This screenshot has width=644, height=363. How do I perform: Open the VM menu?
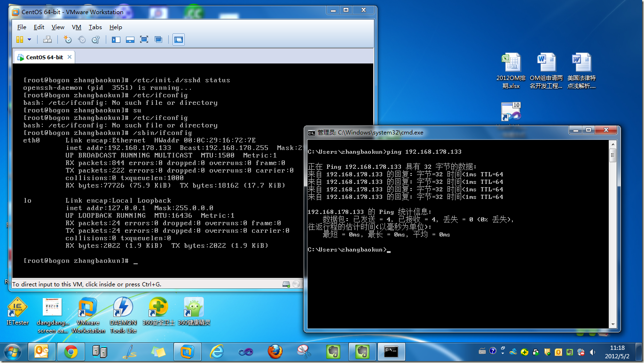[x=77, y=27]
